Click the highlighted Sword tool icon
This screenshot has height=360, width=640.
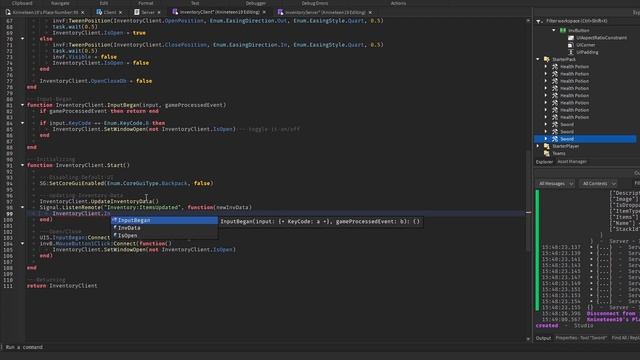[x=555, y=139]
